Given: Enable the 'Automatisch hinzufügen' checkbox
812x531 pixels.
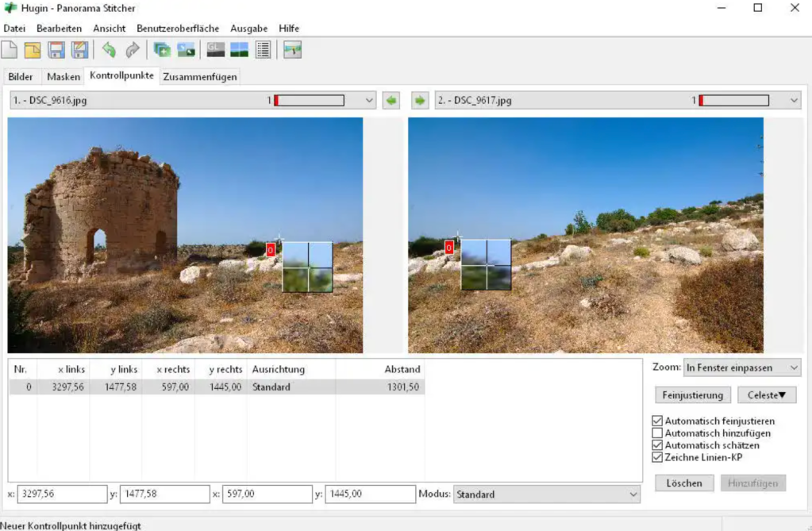Looking at the screenshot, I should coord(657,433).
